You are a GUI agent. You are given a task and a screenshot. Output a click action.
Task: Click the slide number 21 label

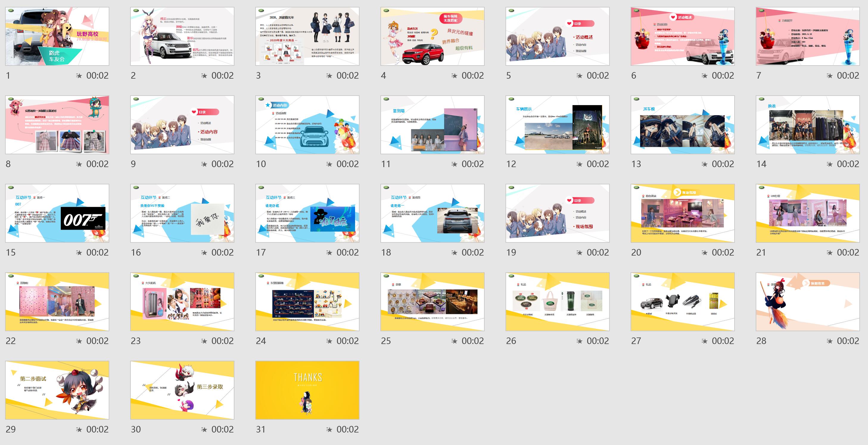pos(761,253)
